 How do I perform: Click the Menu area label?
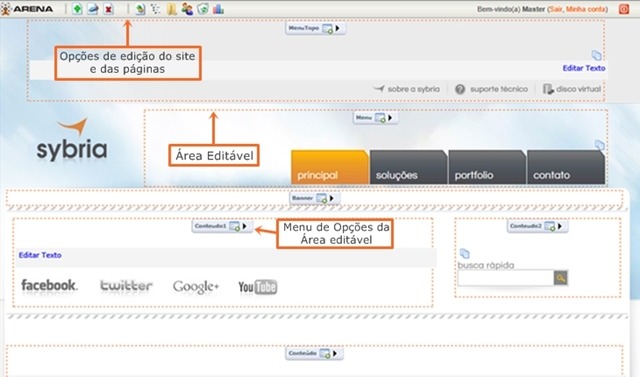(x=364, y=118)
